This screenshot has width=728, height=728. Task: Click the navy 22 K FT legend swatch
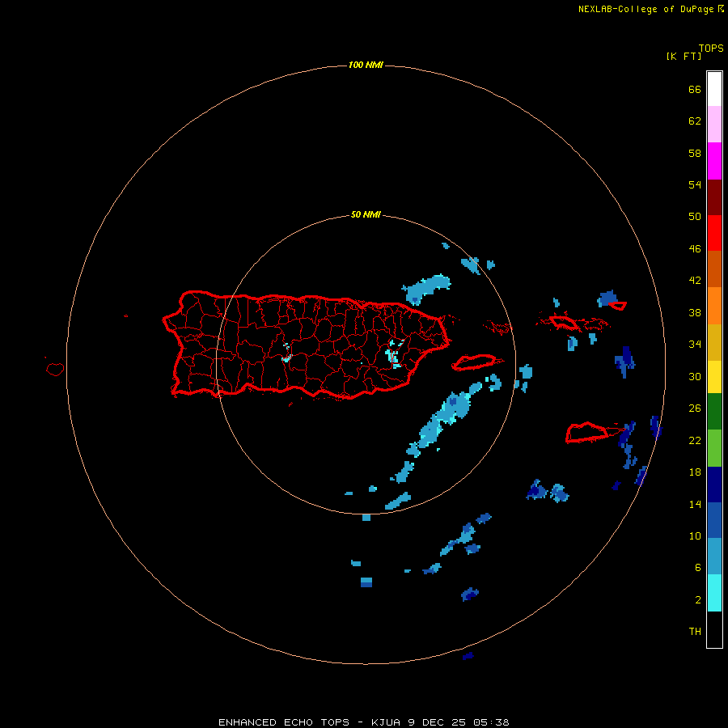coord(714,485)
